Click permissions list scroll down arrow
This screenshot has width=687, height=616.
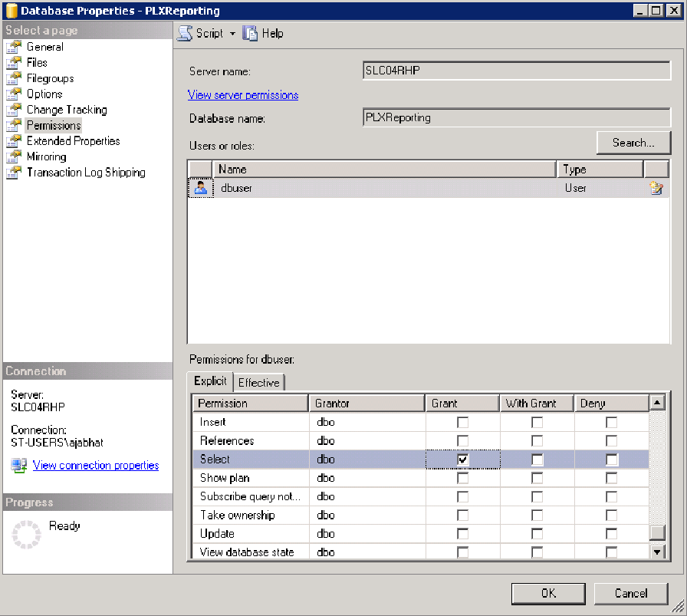[x=657, y=552]
